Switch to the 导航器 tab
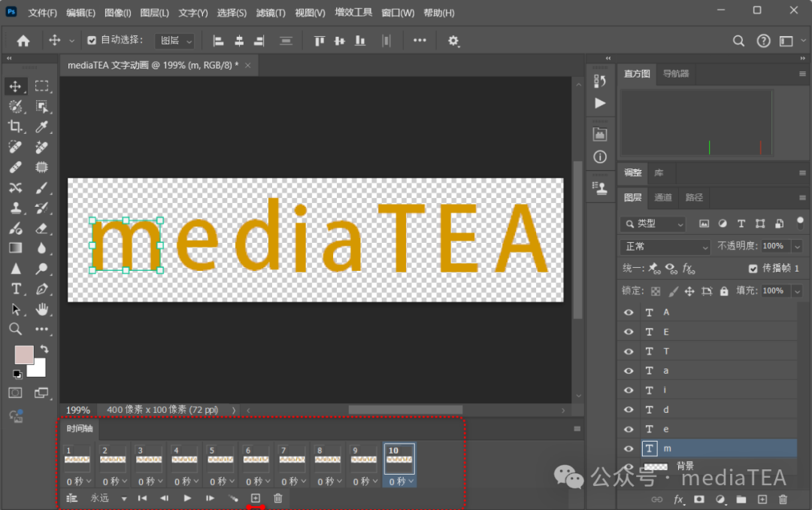The width and height of the screenshot is (812, 510). pos(676,74)
